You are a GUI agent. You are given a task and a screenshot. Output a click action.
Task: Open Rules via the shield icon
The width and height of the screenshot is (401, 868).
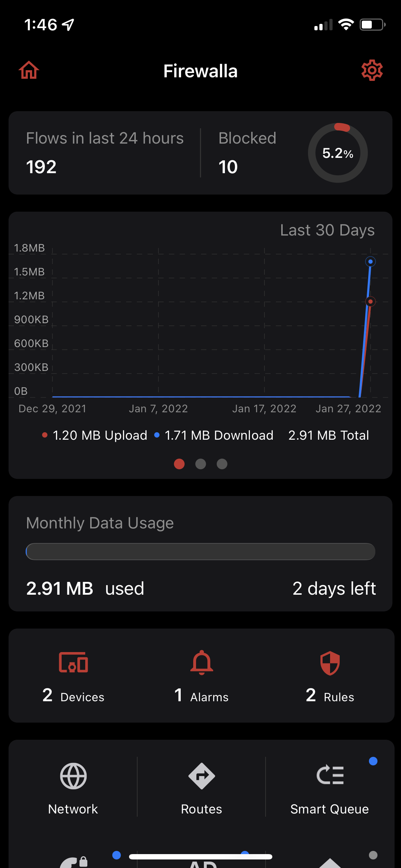[x=330, y=663]
